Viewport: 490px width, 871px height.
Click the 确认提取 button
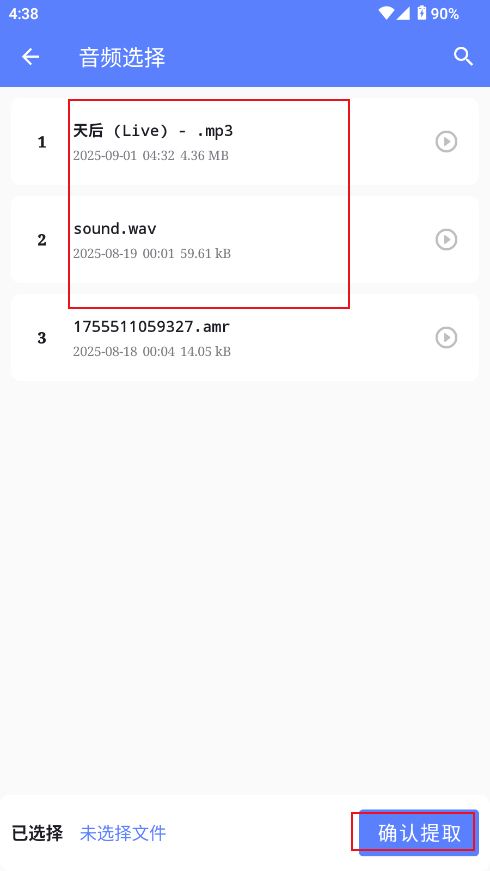(x=419, y=833)
